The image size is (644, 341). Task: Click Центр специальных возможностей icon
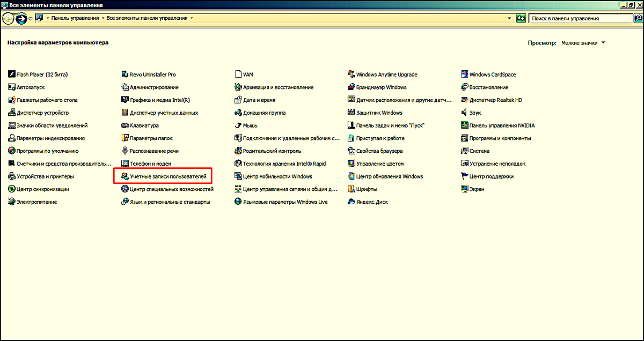pyautogui.click(x=125, y=189)
